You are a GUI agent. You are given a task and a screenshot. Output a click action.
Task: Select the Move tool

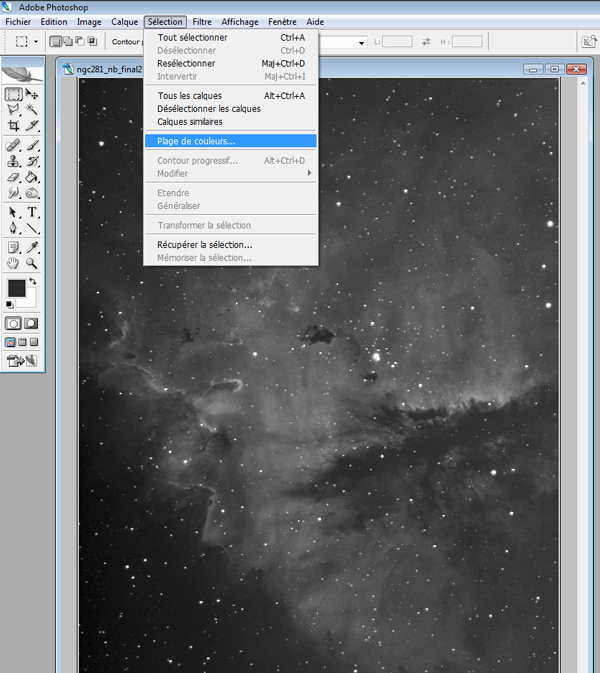[32, 94]
